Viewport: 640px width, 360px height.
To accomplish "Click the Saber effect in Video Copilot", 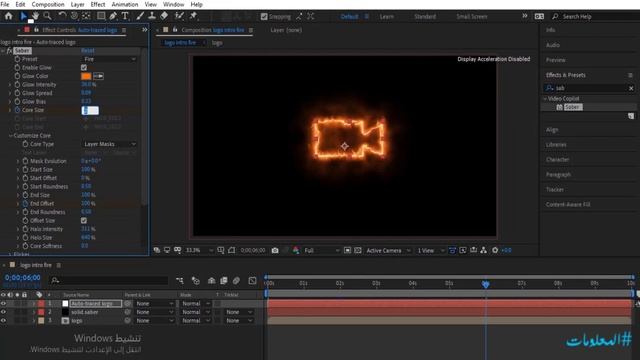I will click(x=573, y=107).
